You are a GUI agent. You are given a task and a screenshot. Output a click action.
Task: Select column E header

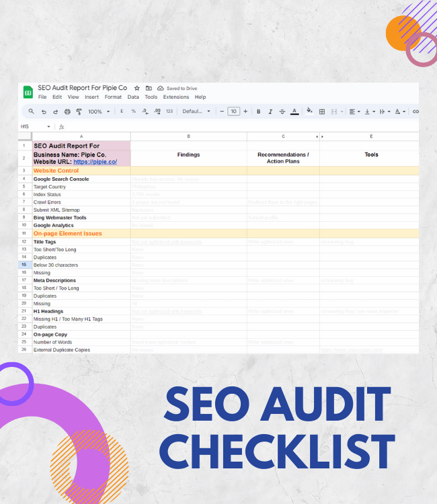pos(371,136)
